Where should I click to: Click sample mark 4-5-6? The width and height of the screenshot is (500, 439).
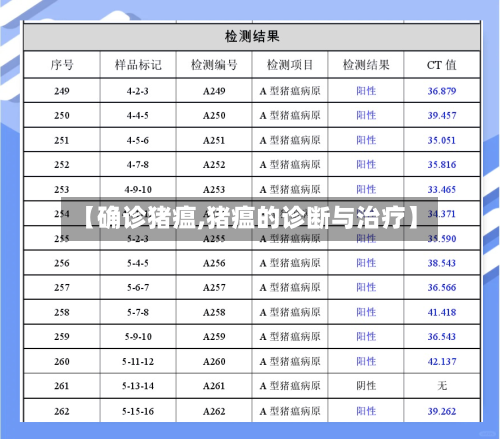pos(138,140)
